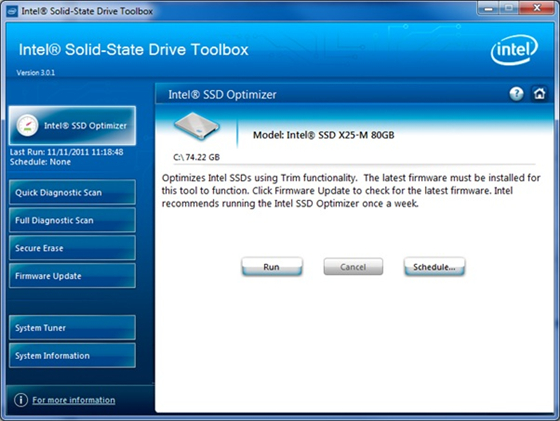Open System Information
The width and height of the screenshot is (560, 421).
coord(72,355)
